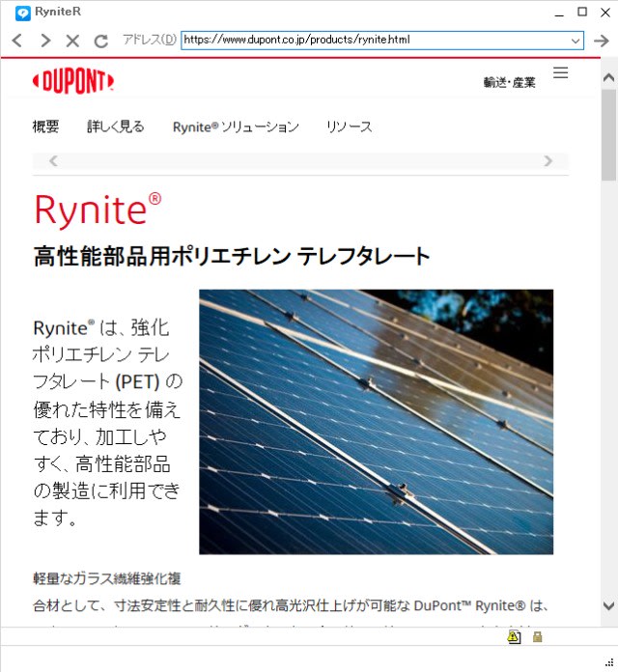Open the 輸送・産業 link
Viewport: 618px width, 672px height.
pyautogui.click(x=509, y=82)
